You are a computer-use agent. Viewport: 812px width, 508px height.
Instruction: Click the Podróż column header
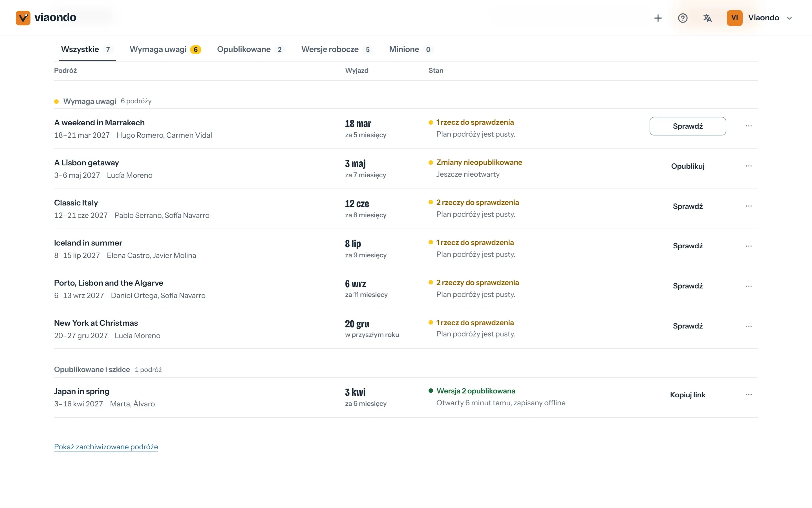(65, 71)
